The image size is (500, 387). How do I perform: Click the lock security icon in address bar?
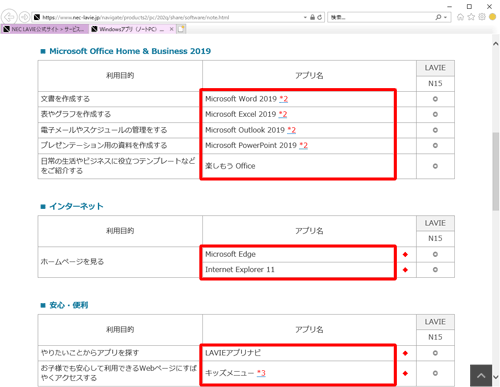[312, 17]
